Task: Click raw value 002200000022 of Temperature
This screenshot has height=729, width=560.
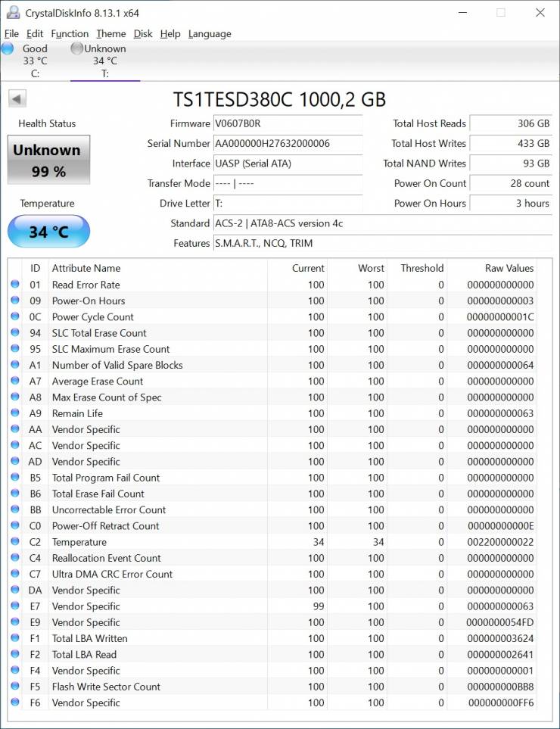Action: coord(500,542)
